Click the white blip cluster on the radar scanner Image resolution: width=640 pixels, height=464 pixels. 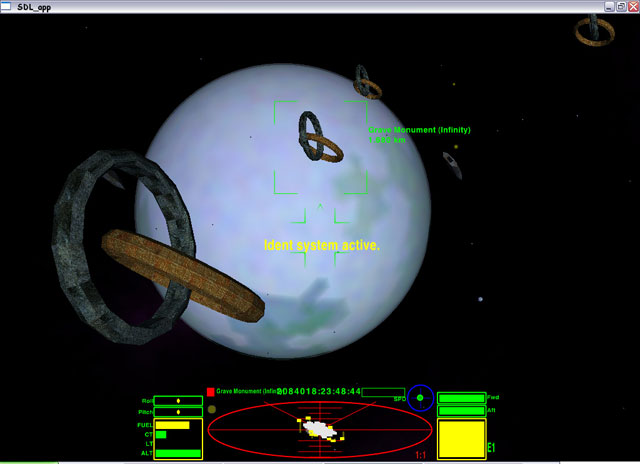tap(322, 429)
